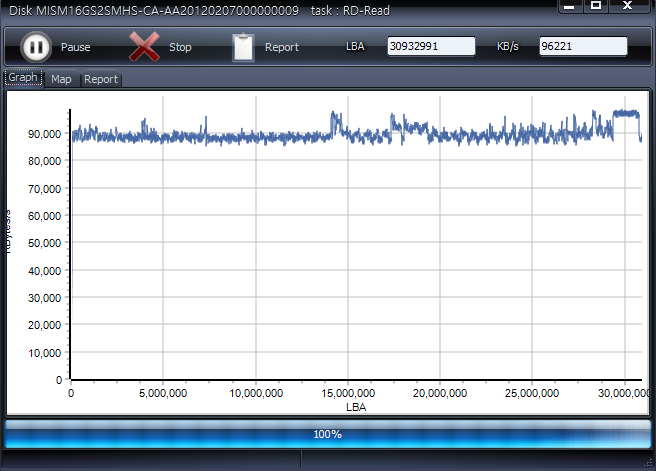The image size is (656, 471).
Task: Focus the KB/s value input field
Action: (x=583, y=47)
